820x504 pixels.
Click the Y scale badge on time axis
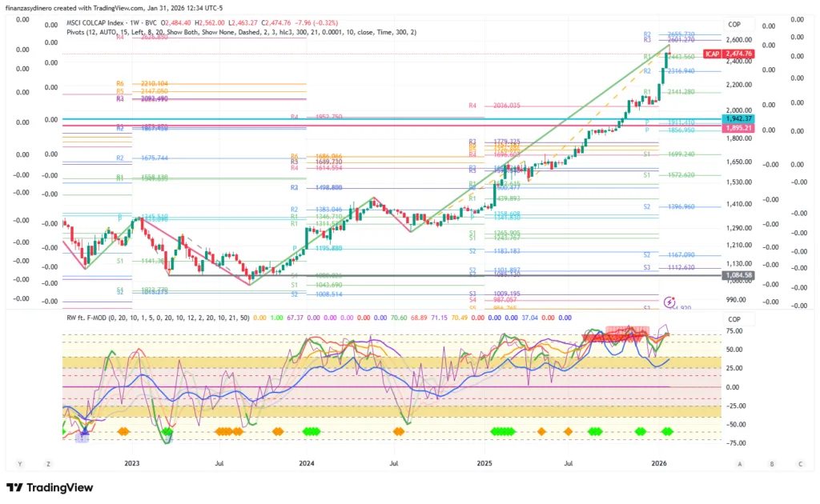(18, 463)
